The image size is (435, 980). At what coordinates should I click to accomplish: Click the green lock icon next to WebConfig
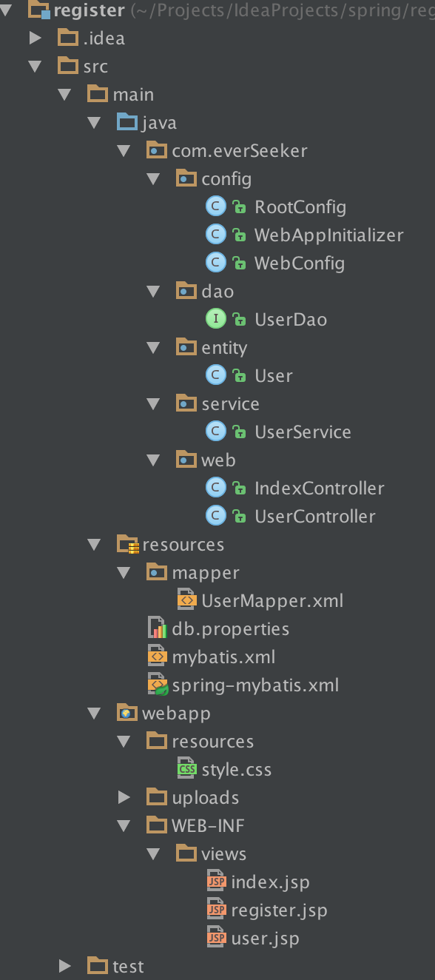pyautogui.click(x=239, y=264)
